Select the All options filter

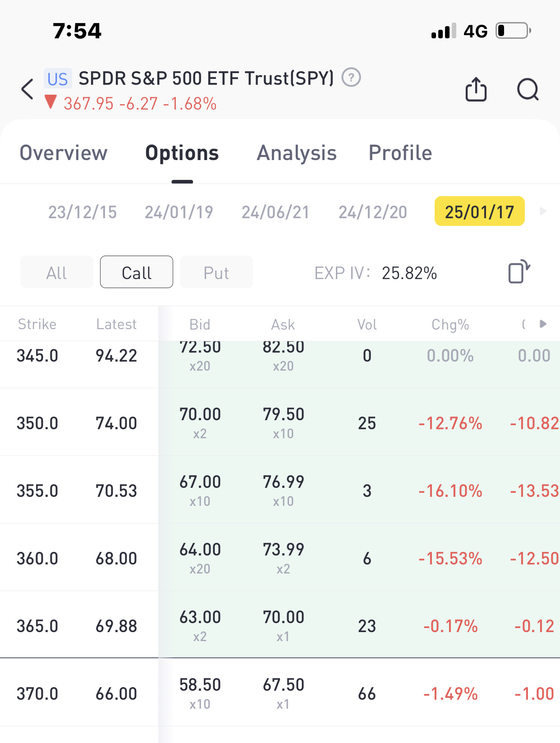56,272
